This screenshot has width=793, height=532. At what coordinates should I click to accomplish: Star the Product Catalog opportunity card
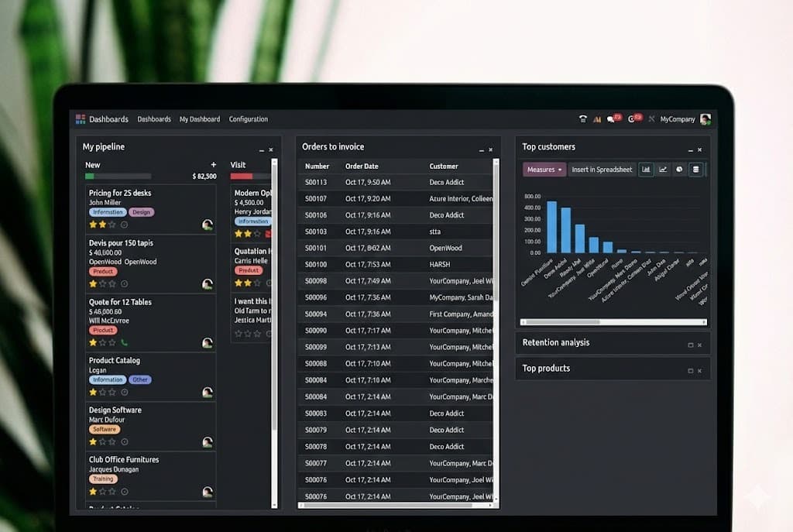tap(92, 391)
